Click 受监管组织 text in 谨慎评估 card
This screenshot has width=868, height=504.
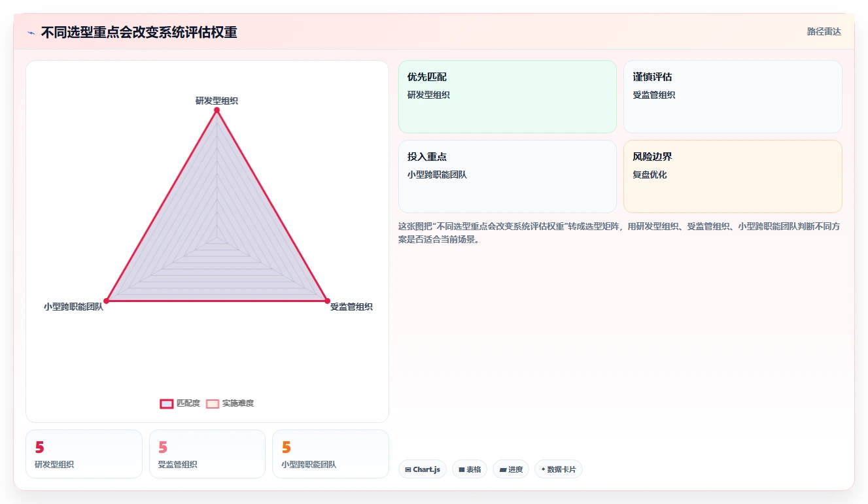654,95
